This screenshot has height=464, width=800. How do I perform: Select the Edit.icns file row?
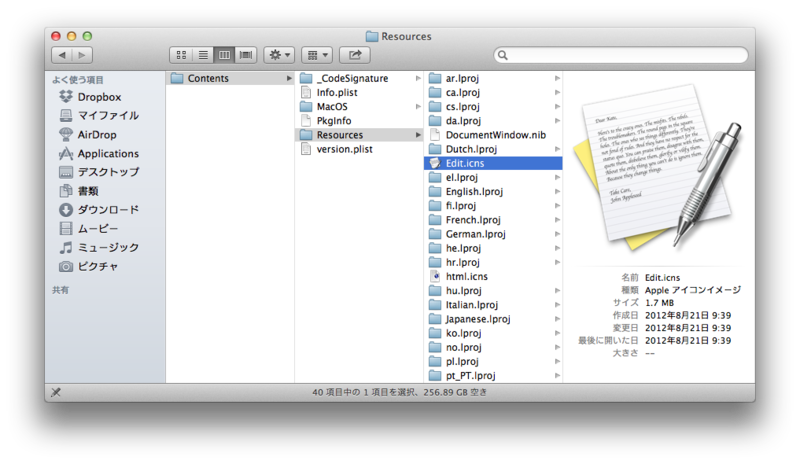[493, 163]
